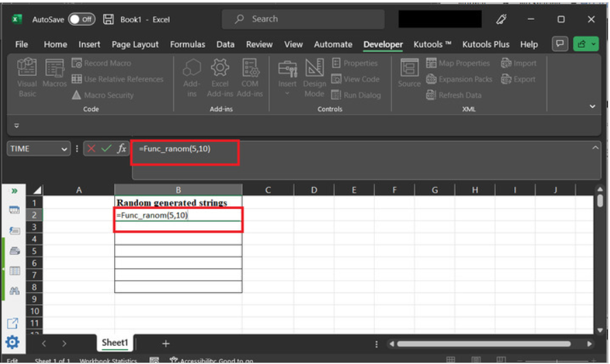Switch to the Insert tab
The width and height of the screenshot is (610, 364).
[x=89, y=44]
